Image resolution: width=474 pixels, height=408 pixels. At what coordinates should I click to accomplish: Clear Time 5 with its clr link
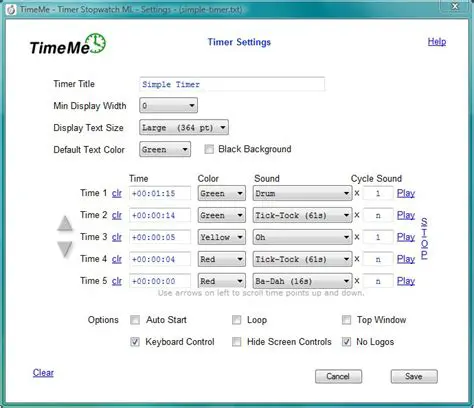click(x=117, y=281)
